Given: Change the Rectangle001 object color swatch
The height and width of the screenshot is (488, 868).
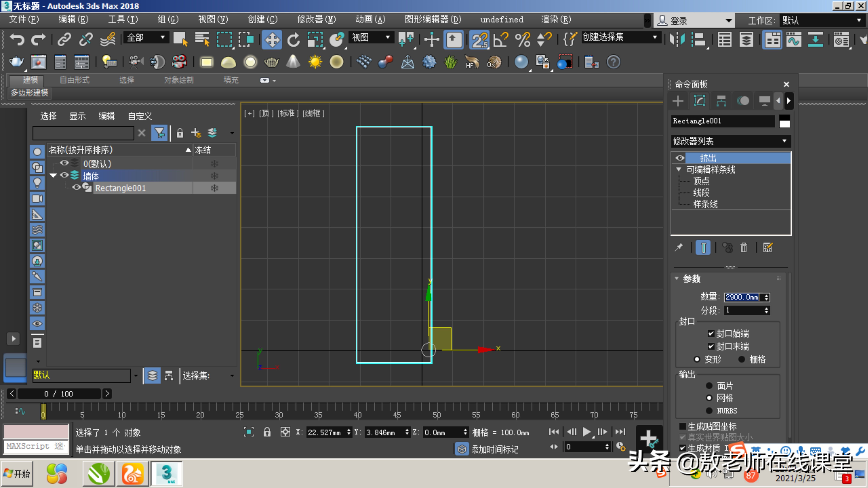Looking at the screenshot, I should click(784, 121).
